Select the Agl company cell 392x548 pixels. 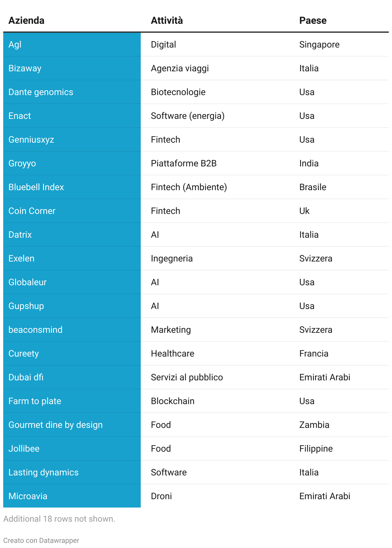(15, 45)
